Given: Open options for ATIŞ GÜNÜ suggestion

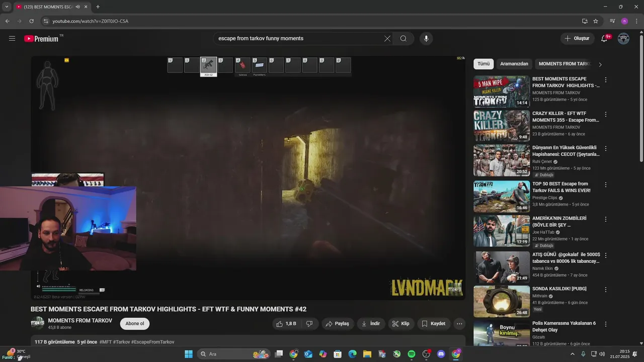Looking at the screenshot, I should point(606,255).
